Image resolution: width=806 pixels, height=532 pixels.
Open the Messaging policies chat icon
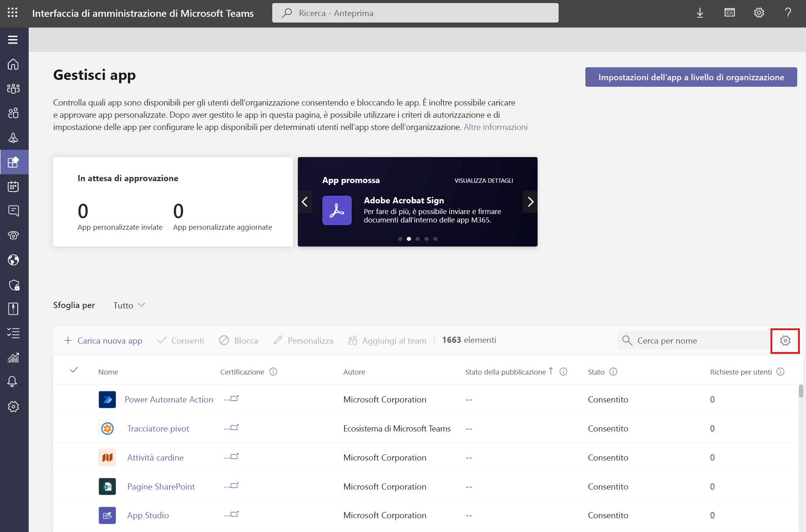pyautogui.click(x=13, y=211)
